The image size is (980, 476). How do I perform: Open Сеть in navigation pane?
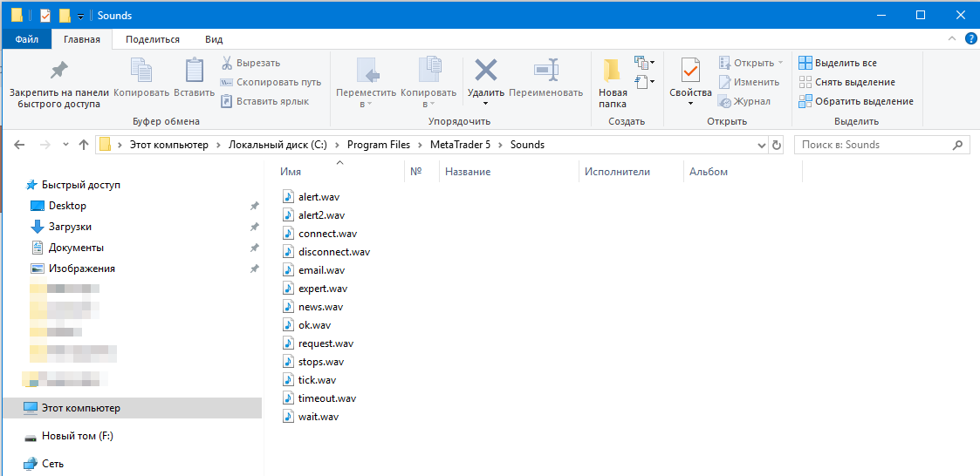tap(52, 464)
